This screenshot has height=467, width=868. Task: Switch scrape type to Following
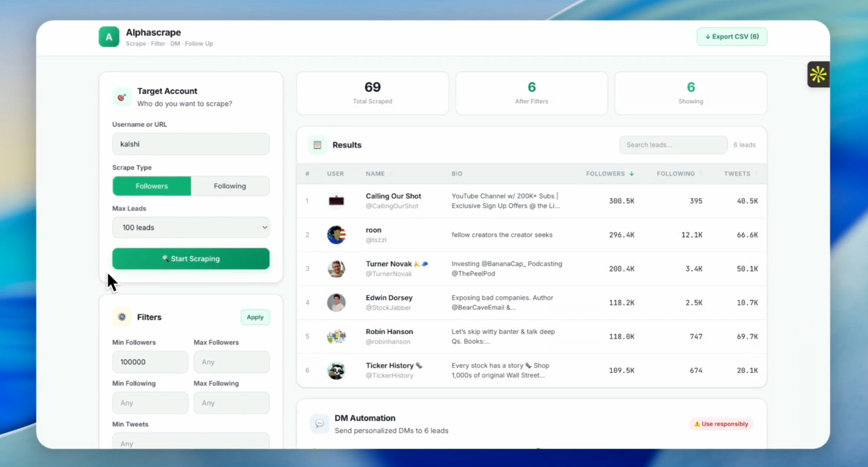pos(230,186)
